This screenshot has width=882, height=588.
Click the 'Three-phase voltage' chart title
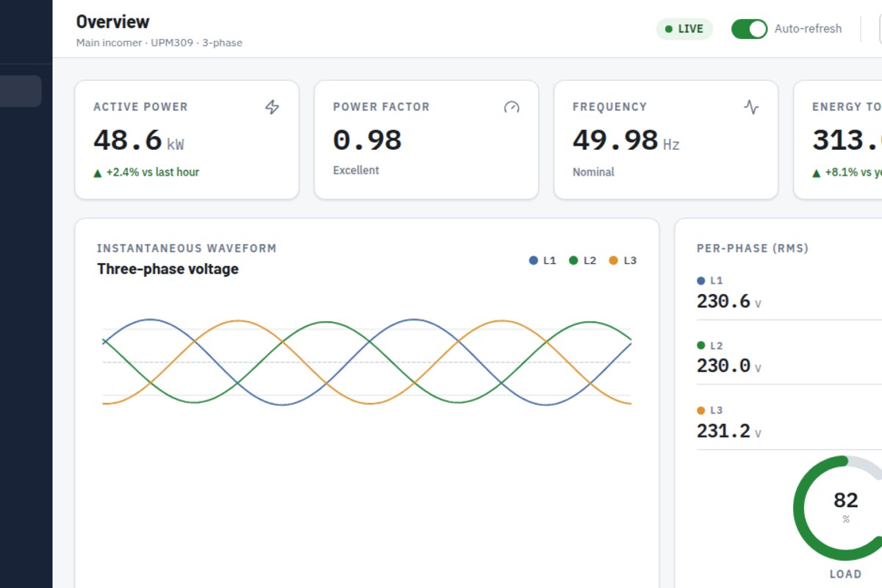coord(168,269)
